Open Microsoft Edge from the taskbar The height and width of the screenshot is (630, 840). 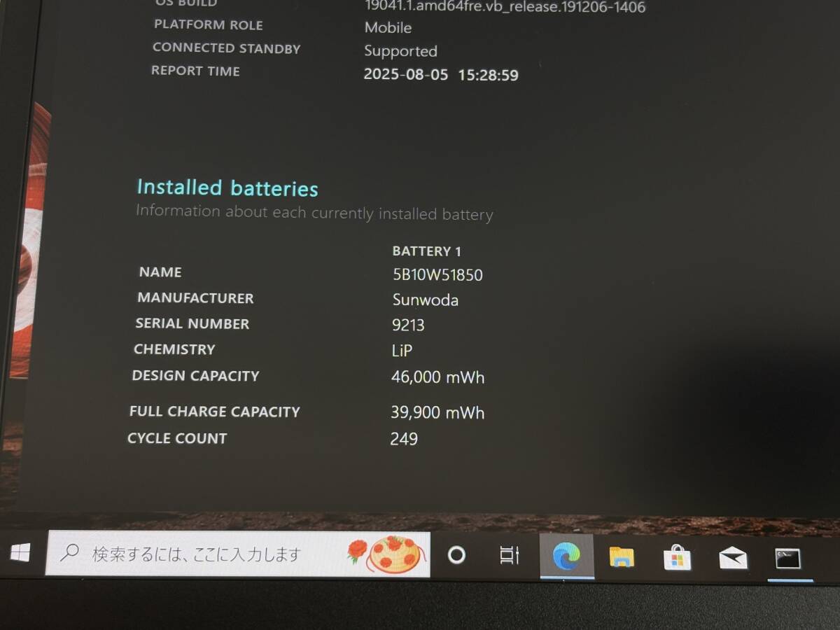point(566,557)
